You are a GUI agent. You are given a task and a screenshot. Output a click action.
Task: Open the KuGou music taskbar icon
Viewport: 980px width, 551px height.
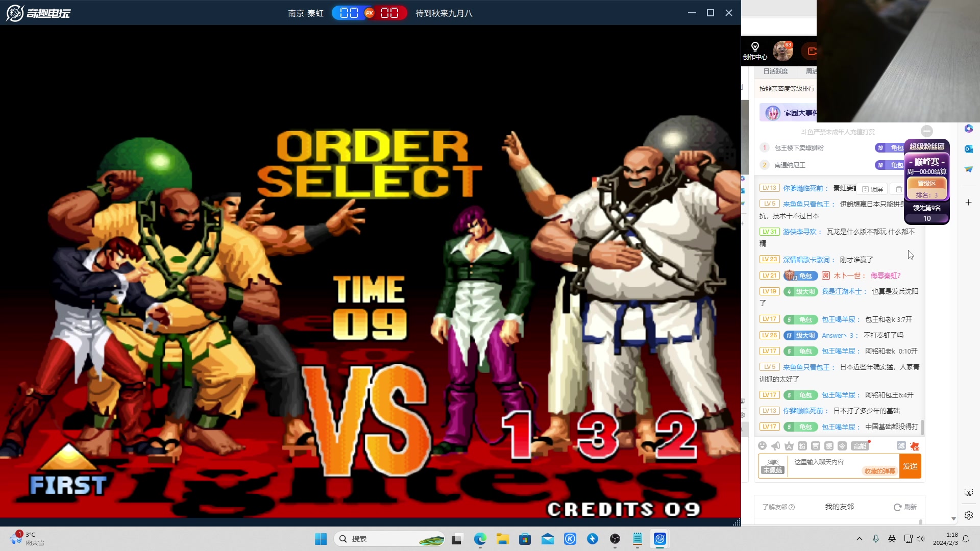click(570, 539)
